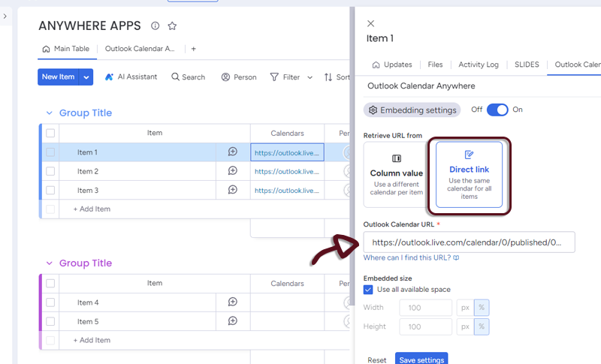Screen dimensions: 601x364
Task: Open conversation bubble for Item 4
Action: coord(232,302)
